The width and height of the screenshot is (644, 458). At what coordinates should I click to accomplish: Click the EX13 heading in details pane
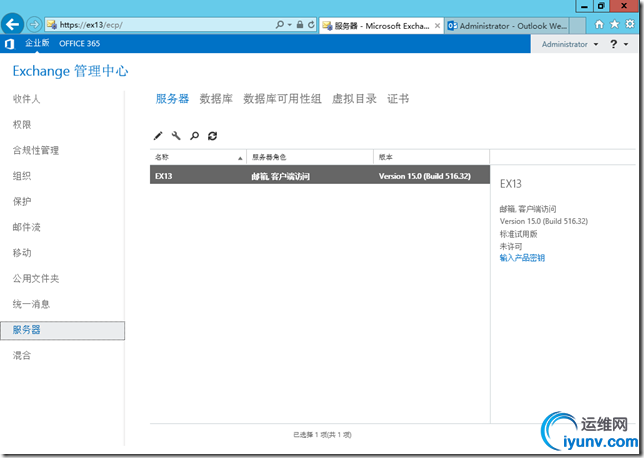pos(511,184)
